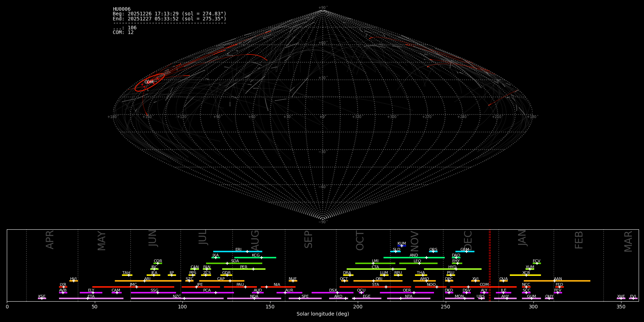The image size is (644, 322).
Task: Click the URS shower bar
Action: [481, 298]
